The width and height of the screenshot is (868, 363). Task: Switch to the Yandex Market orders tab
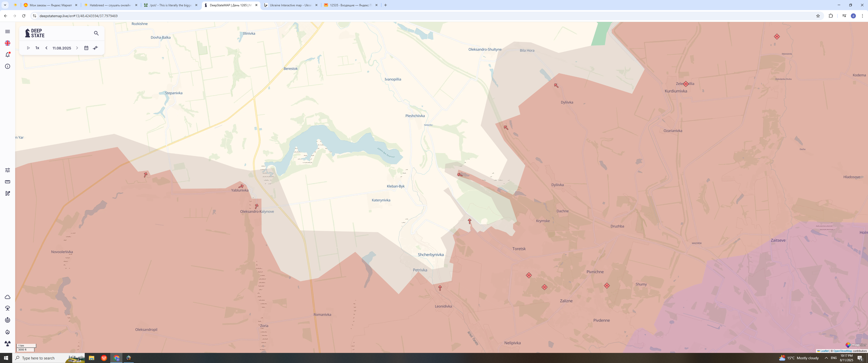point(50,5)
